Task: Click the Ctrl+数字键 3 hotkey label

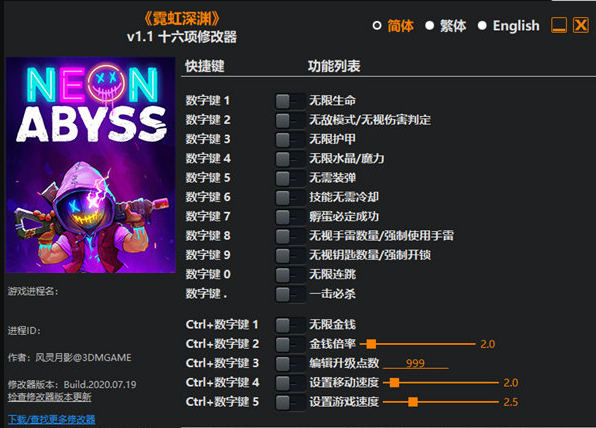Action: 222,363
